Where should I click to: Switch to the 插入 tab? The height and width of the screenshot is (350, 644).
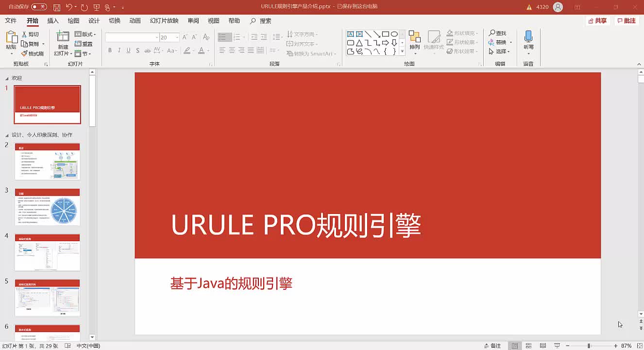(x=53, y=21)
